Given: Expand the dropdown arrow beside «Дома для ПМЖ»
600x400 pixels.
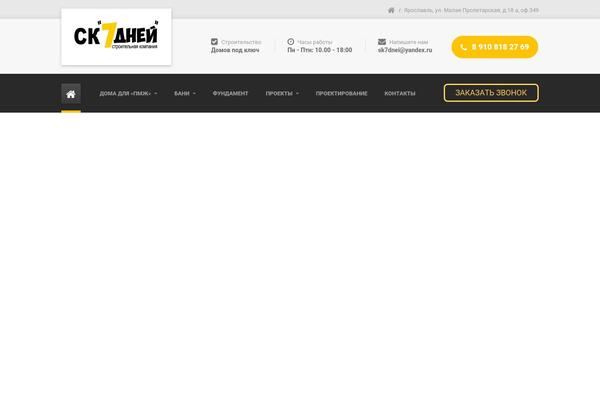Looking at the screenshot, I should (156, 93).
